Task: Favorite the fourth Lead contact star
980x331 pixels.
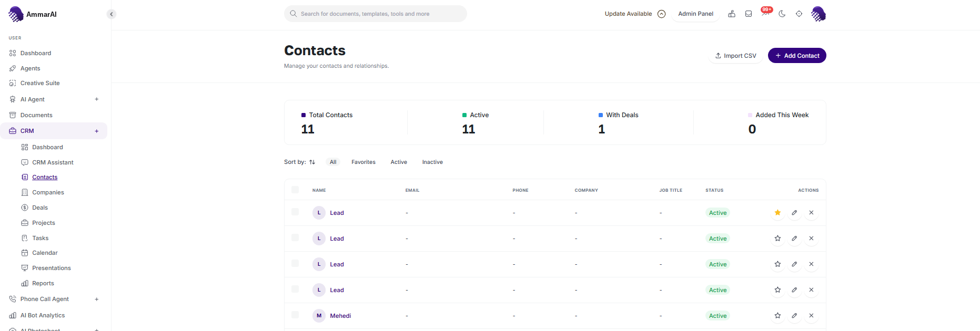Action: click(x=777, y=290)
